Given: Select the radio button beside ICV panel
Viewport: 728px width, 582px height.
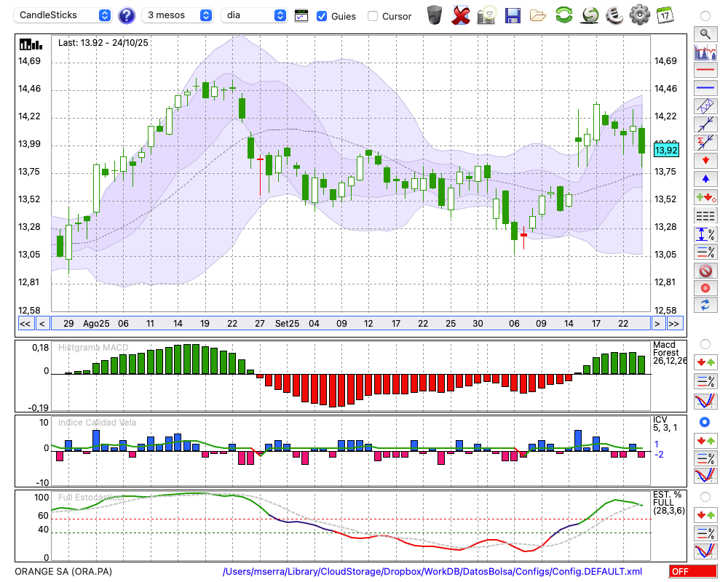Looking at the screenshot, I should pos(705,422).
